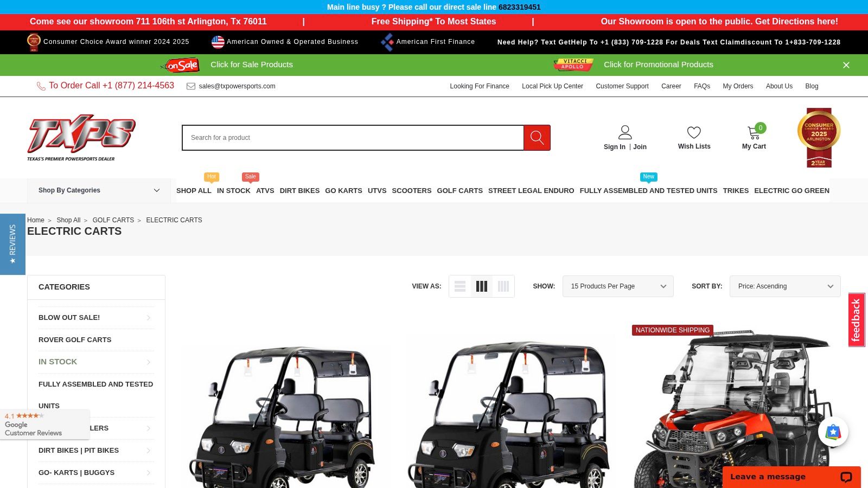Open the chat bubble icon in Leave a message

846,477
